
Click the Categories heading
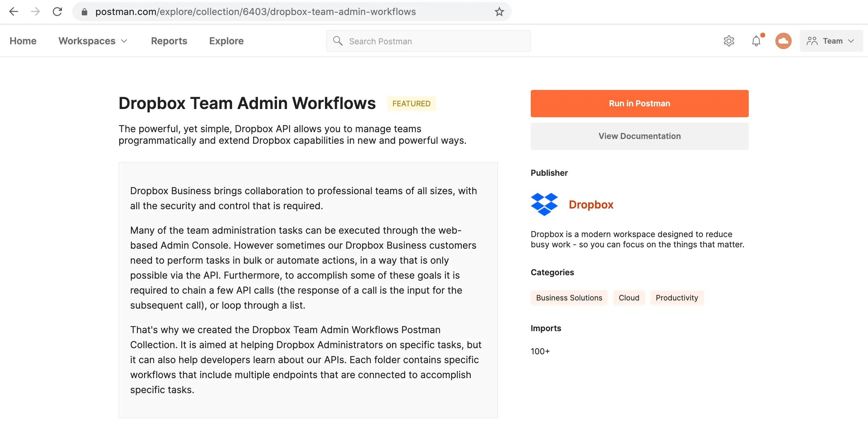tap(552, 272)
